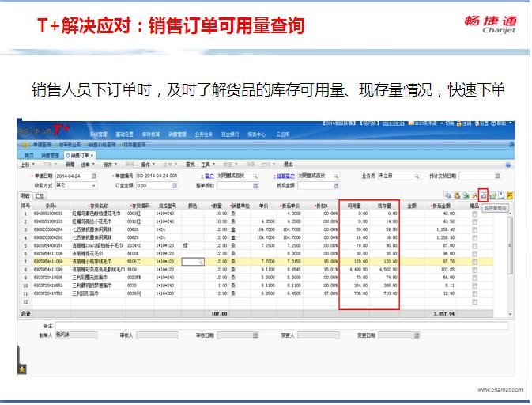The image size is (532, 405).
Task: Click into the 备注 input field
Action: (282, 326)
